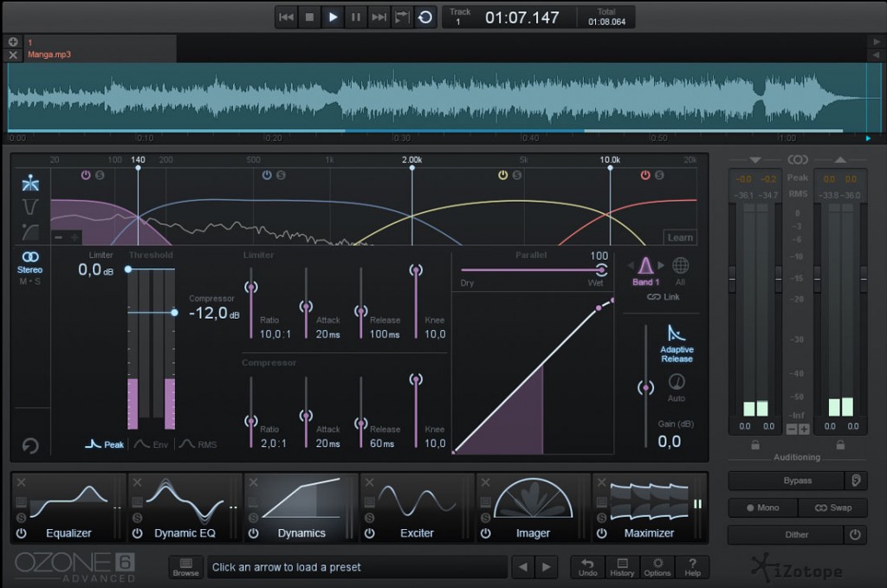The height and width of the screenshot is (588, 887).
Task: Select the detection filter view icon
Action: tap(30, 232)
